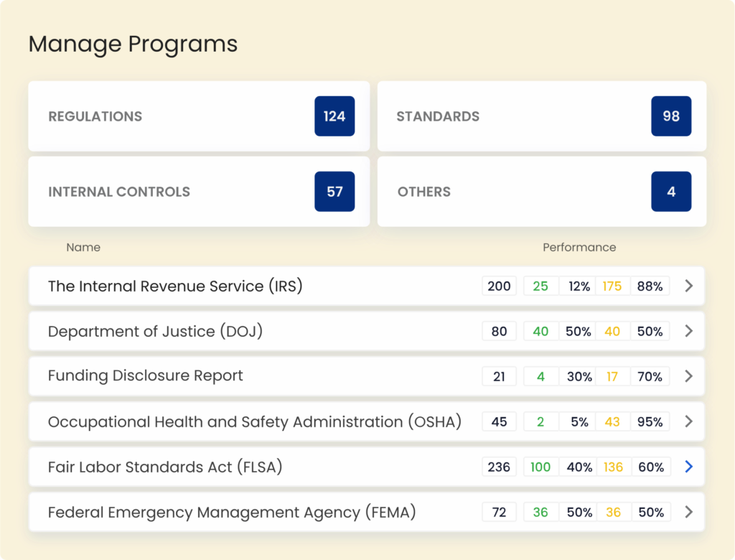The image size is (735, 560).
Task: Click the 4 Others count badge
Action: click(671, 192)
